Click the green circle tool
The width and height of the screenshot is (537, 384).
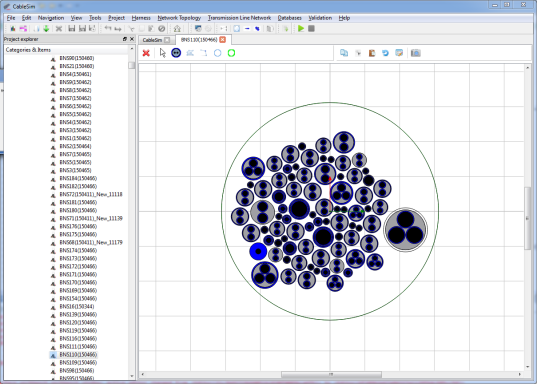(x=231, y=53)
